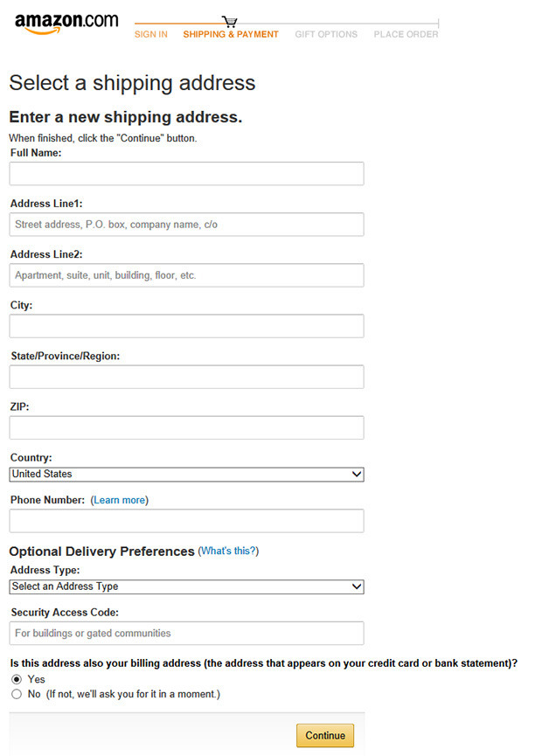Select the No billing address radio button
542x756 pixels.
click(x=17, y=694)
